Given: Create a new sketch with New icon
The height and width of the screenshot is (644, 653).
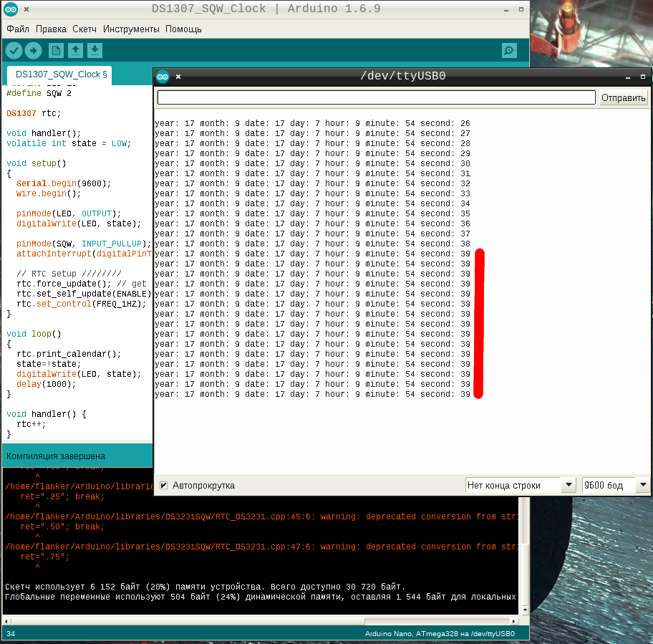Looking at the screenshot, I should tap(56, 50).
